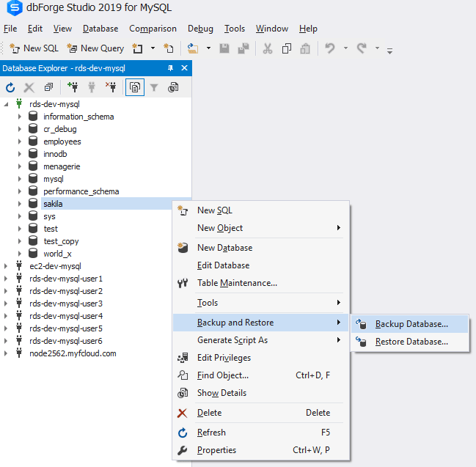Click the delete X icon in Explorer toolbar

click(x=29, y=88)
